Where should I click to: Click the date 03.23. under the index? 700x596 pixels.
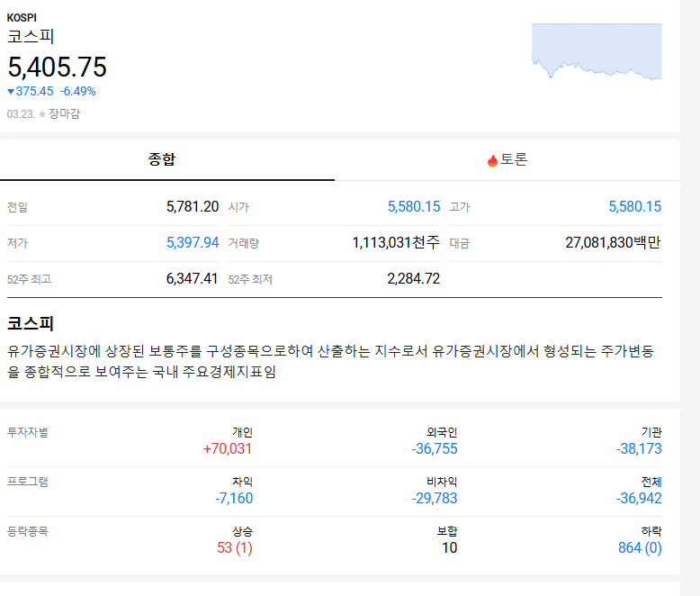(21, 114)
